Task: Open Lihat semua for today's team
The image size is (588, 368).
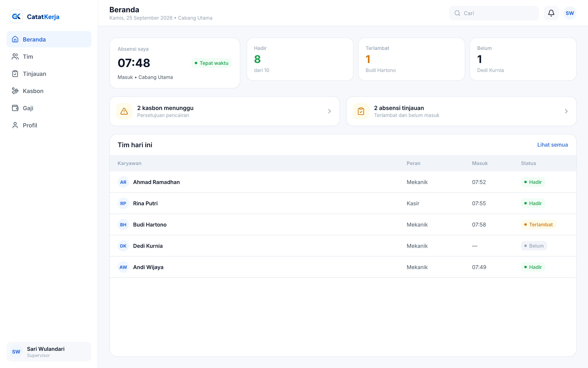Action: click(x=552, y=145)
